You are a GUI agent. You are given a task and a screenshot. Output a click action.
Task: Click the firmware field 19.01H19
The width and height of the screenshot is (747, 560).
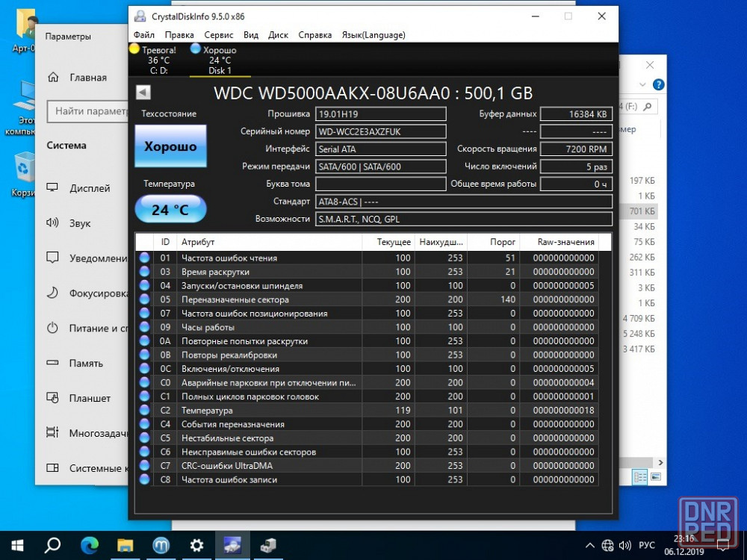point(381,113)
